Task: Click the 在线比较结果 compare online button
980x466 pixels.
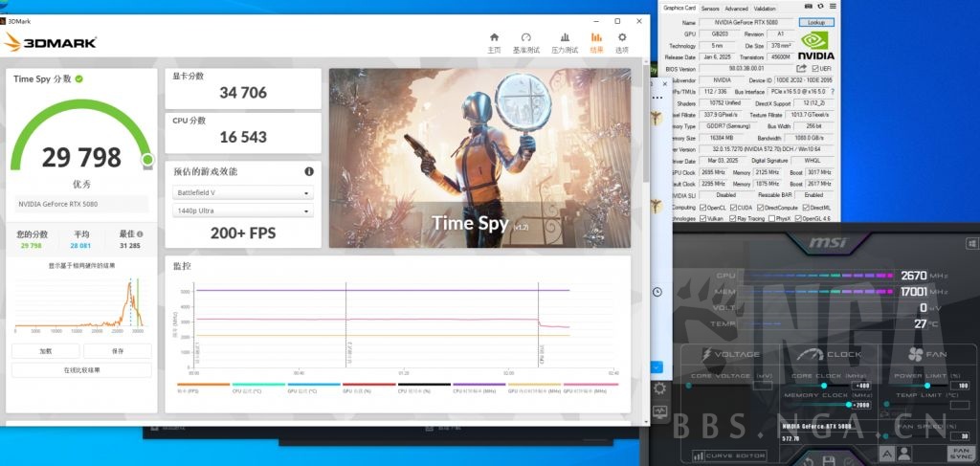Action: [x=81, y=369]
